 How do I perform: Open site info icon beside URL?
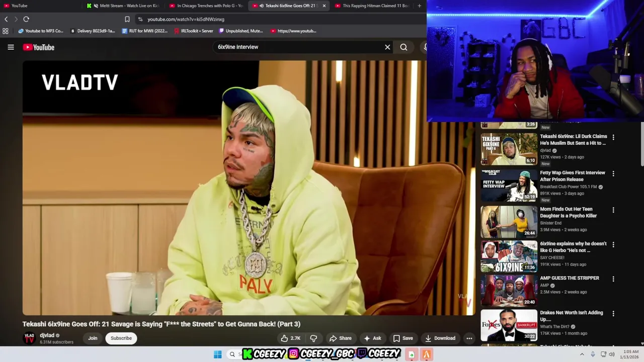pyautogui.click(x=140, y=19)
